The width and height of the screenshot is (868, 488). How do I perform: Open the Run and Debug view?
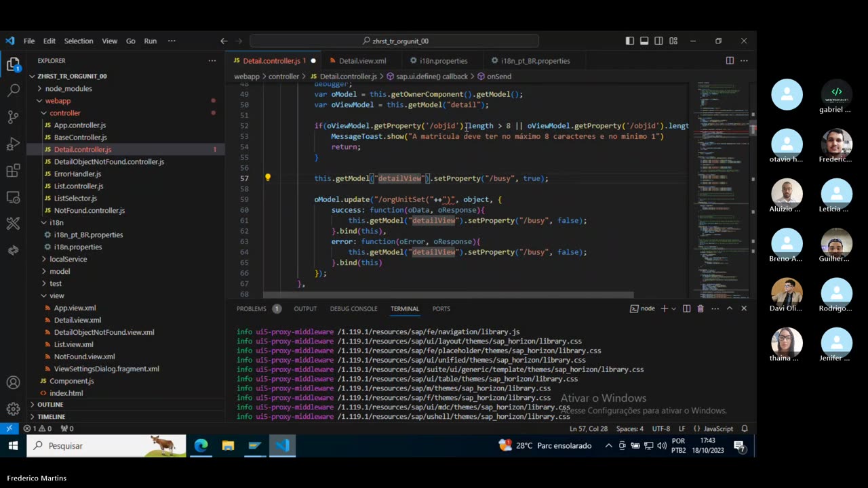click(13, 144)
